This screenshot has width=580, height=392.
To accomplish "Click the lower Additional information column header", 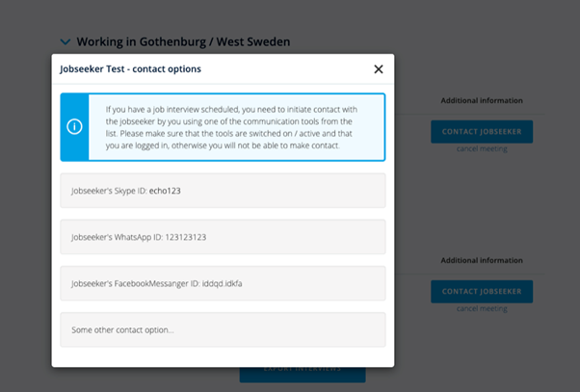I will (482, 260).
